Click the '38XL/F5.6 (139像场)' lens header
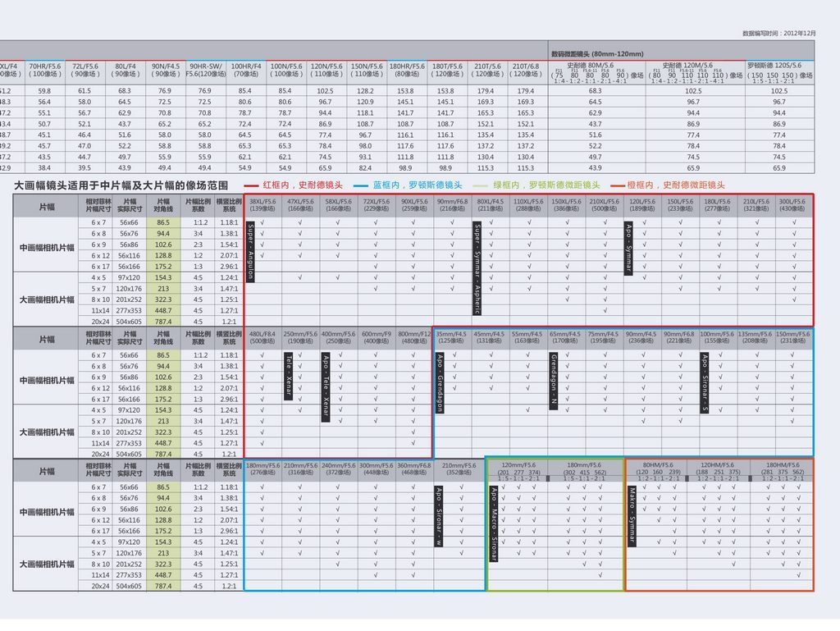Viewport: 840px width, 631px height. tap(262, 204)
